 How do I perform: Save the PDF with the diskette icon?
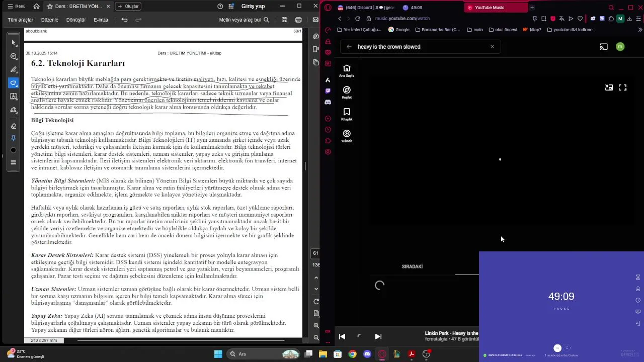click(284, 20)
